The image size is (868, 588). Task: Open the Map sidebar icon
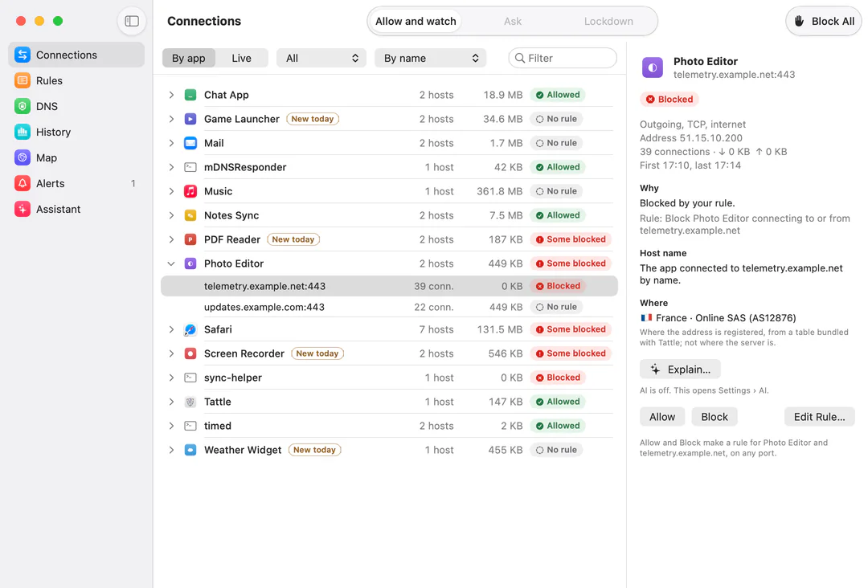coord(23,157)
